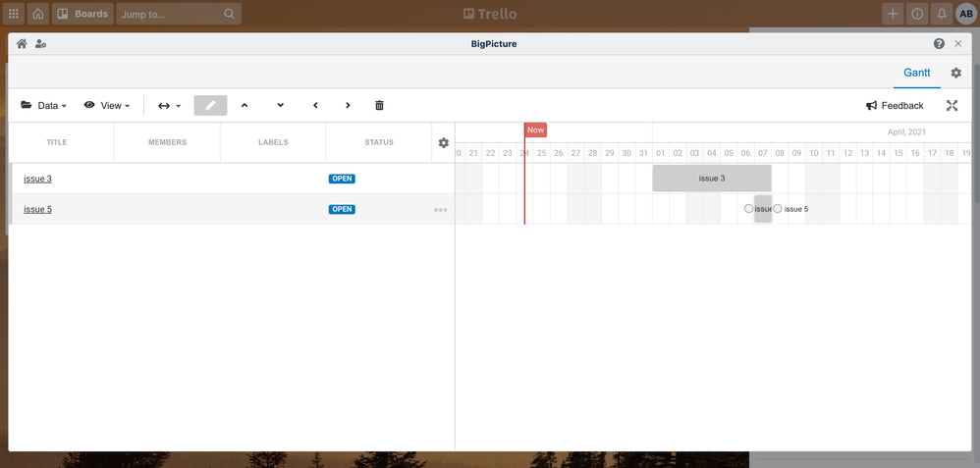Click the BigPicture home icon
The image size is (980, 468).
22,44
